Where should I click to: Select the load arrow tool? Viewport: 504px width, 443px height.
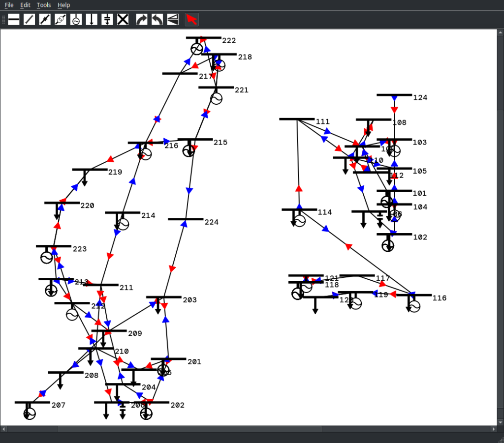coord(92,20)
